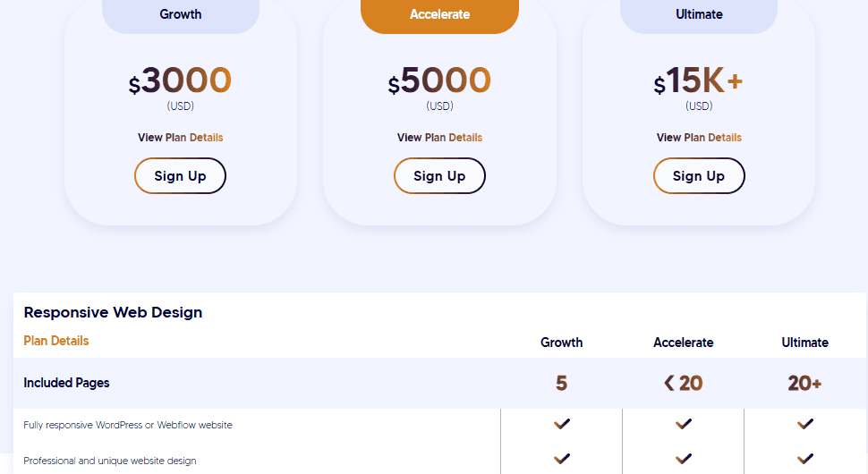Image resolution: width=868 pixels, height=474 pixels.
Task: Click checkmark for WordPress row under Ultimate
Action: point(805,424)
